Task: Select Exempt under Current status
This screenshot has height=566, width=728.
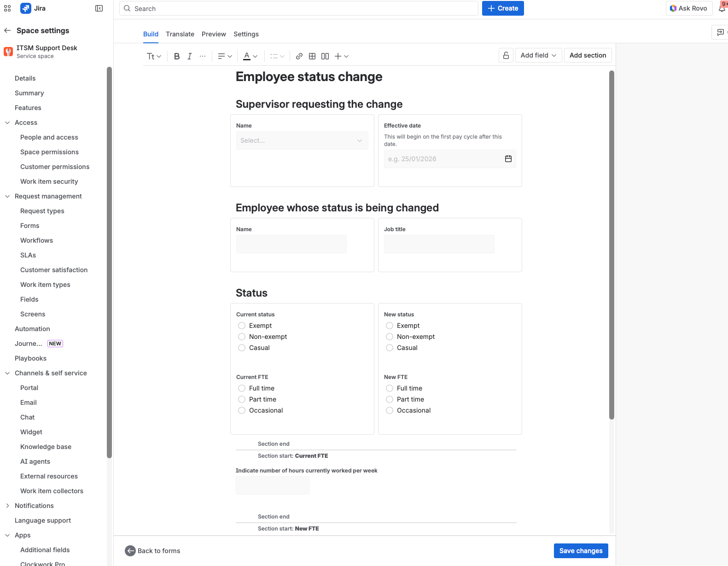Action: pos(242,326)
